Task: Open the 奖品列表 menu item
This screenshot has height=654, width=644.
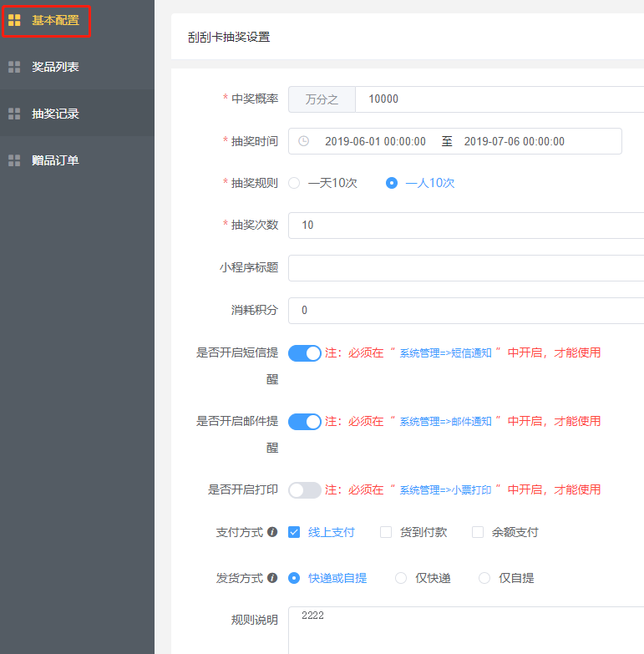Action: (55, 67)
